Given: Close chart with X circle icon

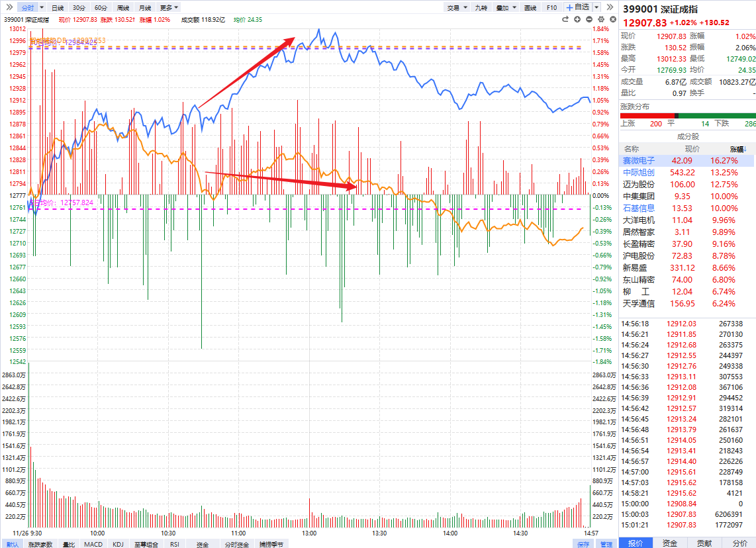Looking at the screenshot, I should 613,19.
